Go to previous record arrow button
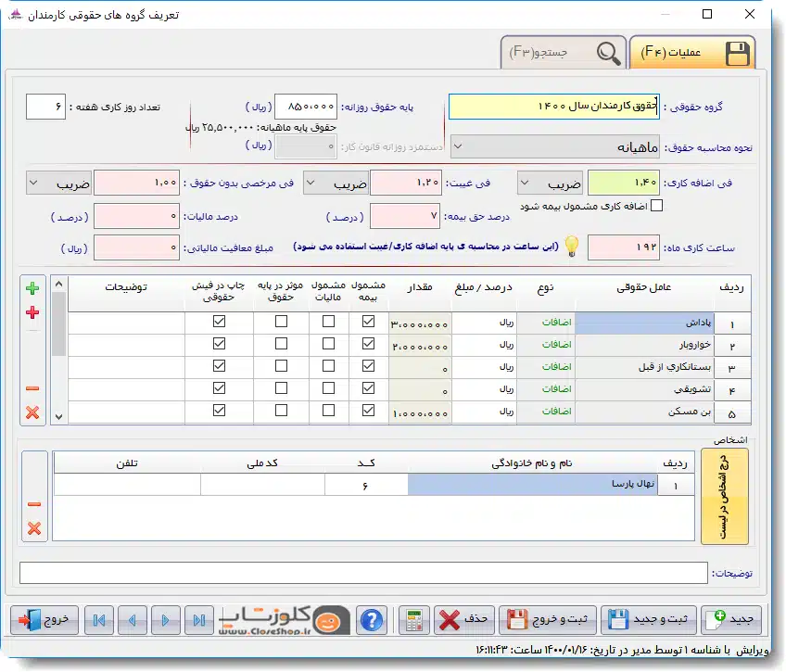Viewport: 786px width, 672px height. 133,620
